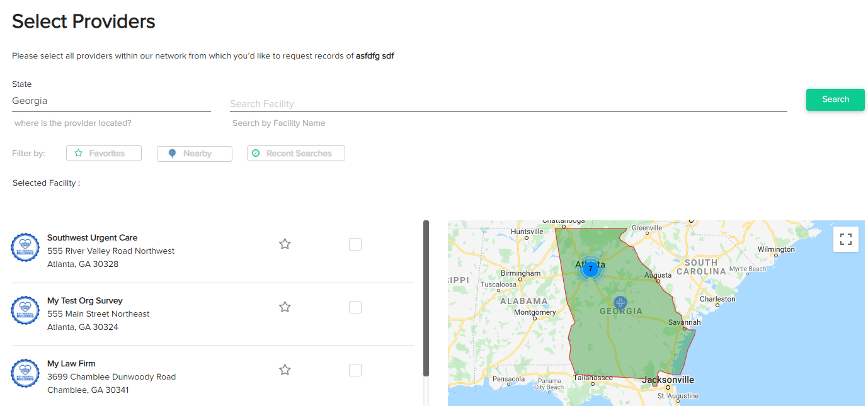Viewport: 868px width, 406px height.
Task: Filter providers by Favorites
Action: pos(103,153)
